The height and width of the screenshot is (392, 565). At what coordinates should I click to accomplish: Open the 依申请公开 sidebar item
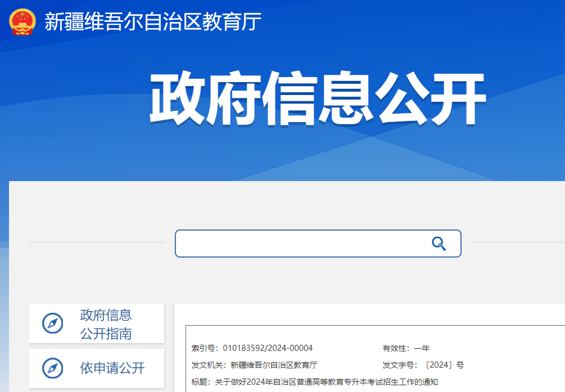112,368
